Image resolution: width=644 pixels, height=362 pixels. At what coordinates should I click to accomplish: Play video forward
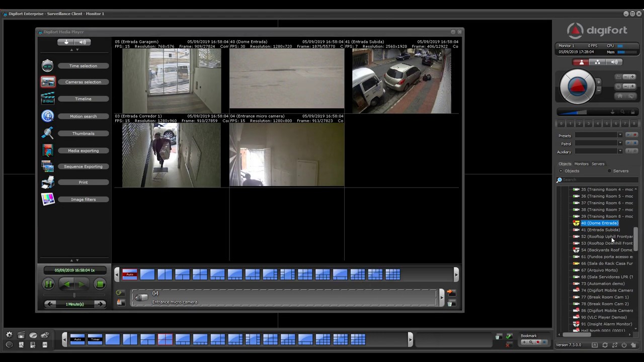pyautogui.click(x=83, y=284)
